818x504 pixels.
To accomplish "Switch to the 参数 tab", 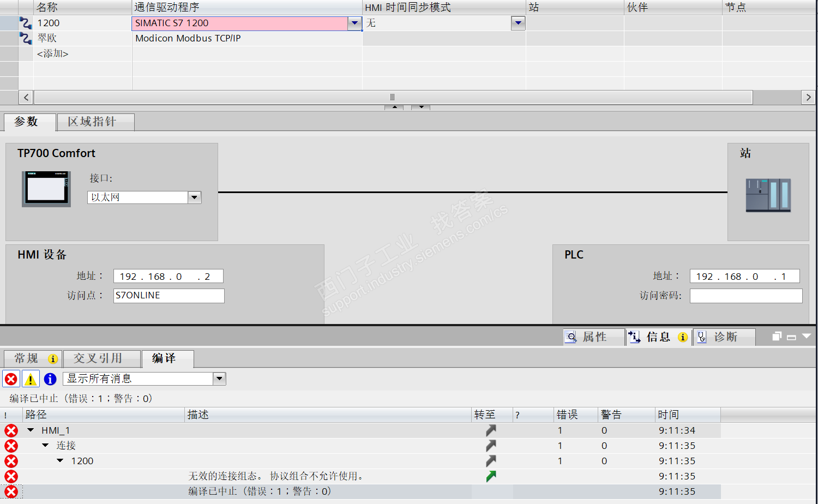I will (29, 122).
